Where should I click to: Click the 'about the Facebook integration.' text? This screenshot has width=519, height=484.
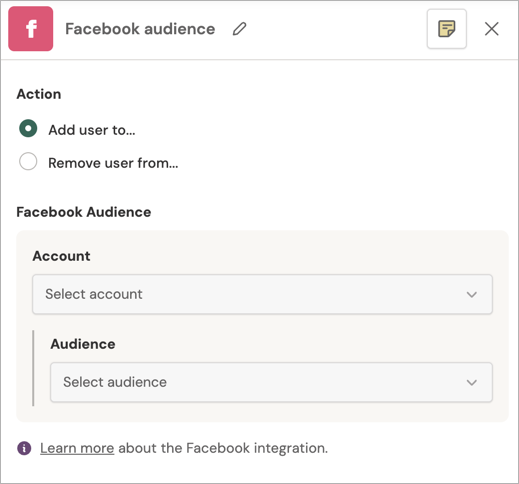[223, 448]
